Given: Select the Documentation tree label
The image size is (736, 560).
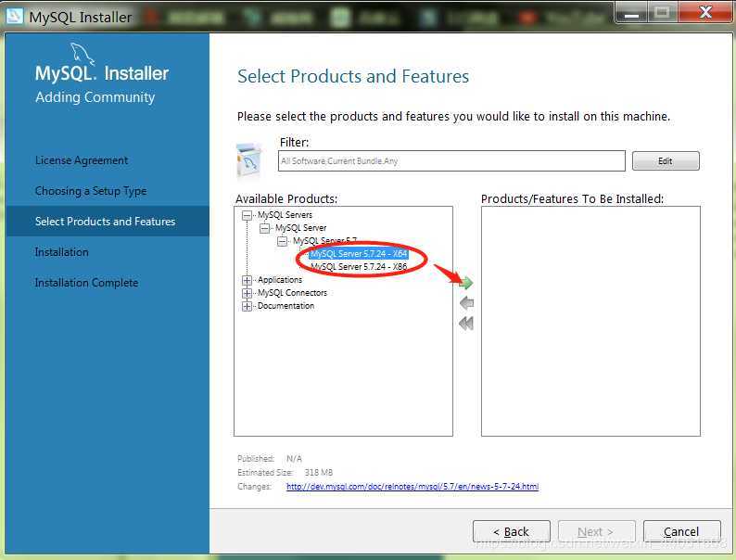Looking at the screenshot, I should [x=286, y=306].
